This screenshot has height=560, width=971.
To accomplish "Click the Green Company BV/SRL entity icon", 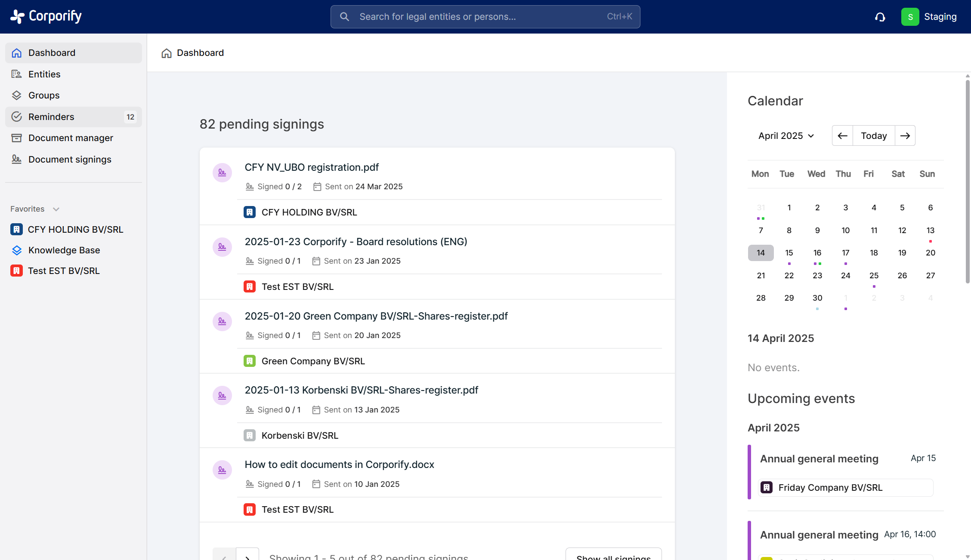I will coord(250,361).
